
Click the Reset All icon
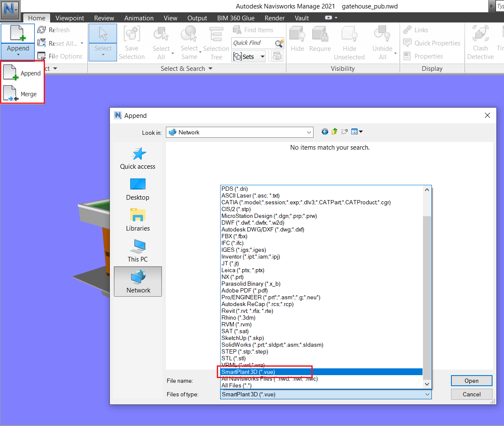(x=42, y=43)
